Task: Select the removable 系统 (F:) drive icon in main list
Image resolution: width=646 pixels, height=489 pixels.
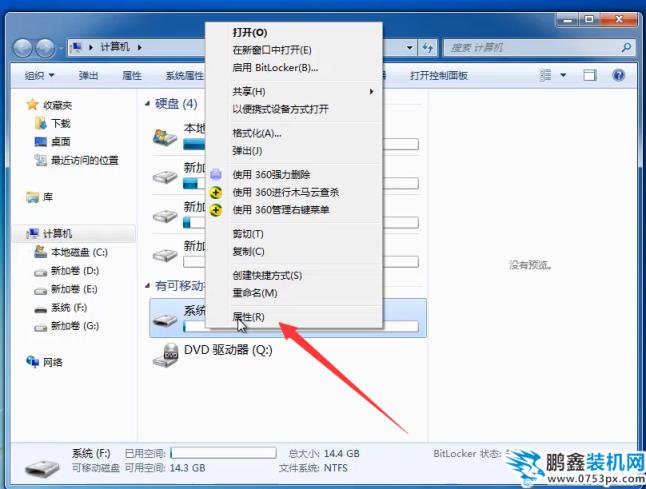Action: (165, 320)
